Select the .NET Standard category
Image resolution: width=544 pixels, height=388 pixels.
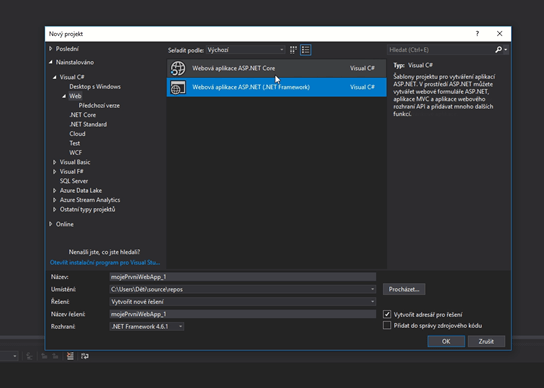[88, 124]
